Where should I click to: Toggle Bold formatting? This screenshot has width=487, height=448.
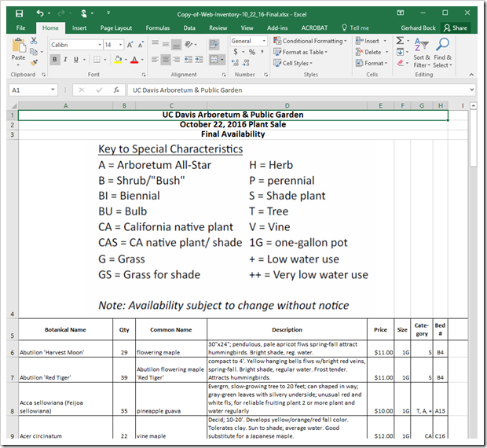pos(55,59)
